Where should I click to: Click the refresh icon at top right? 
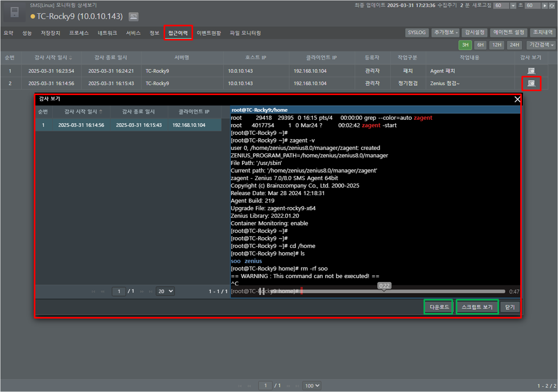pyautogui.click(x=552, y=5)
